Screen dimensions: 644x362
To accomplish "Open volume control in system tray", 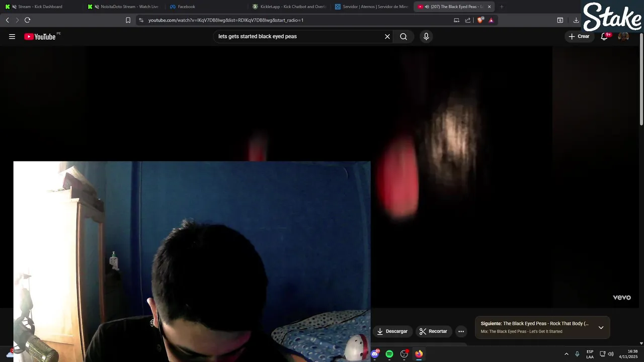I will coord(611,354).
